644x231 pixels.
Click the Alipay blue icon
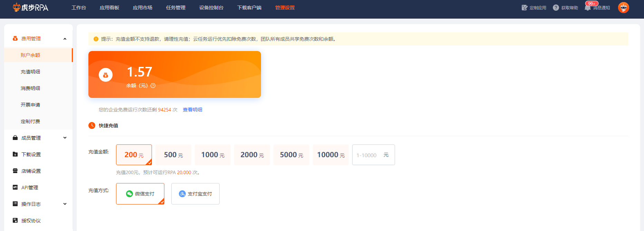[182, 194]
